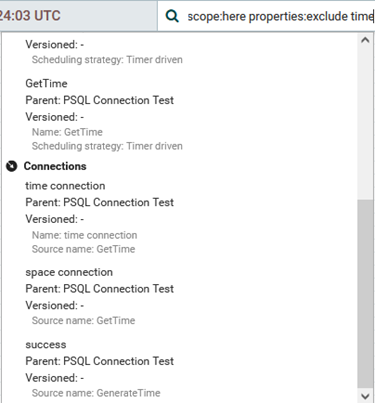
Task: Click Name: time connection match text
Action: coord(84,235)
